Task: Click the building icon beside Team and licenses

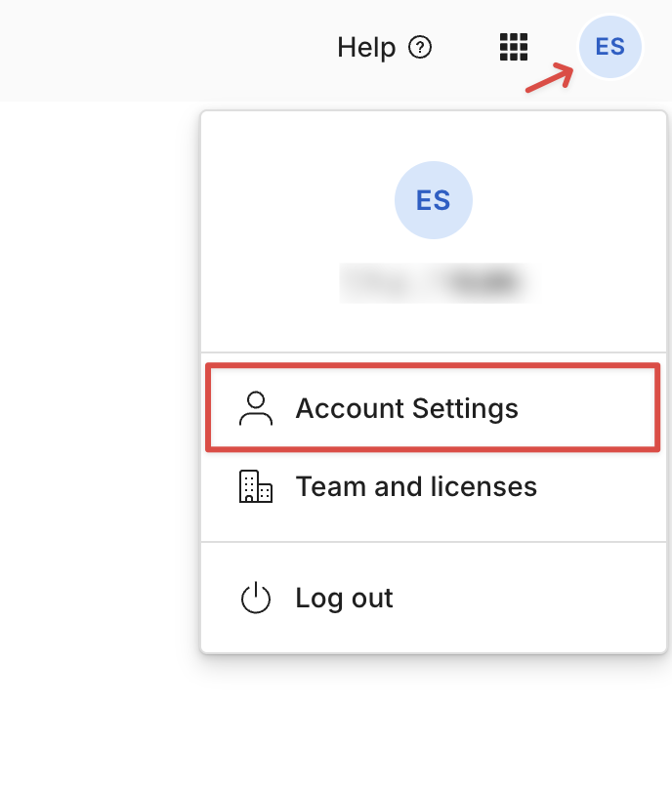Action: point(256,486)
